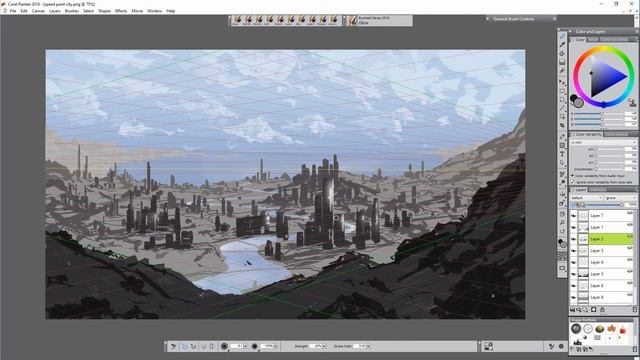Select the Dropper tool
640x360 pixels.
click(562, 44)
